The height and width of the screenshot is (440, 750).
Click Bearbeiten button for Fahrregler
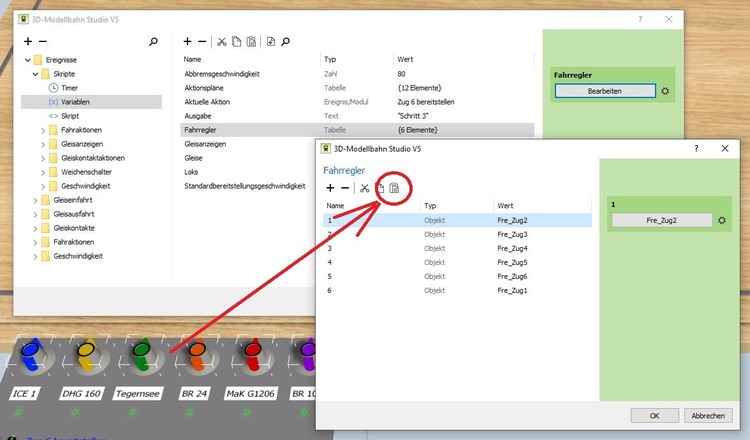pos(605,91)
